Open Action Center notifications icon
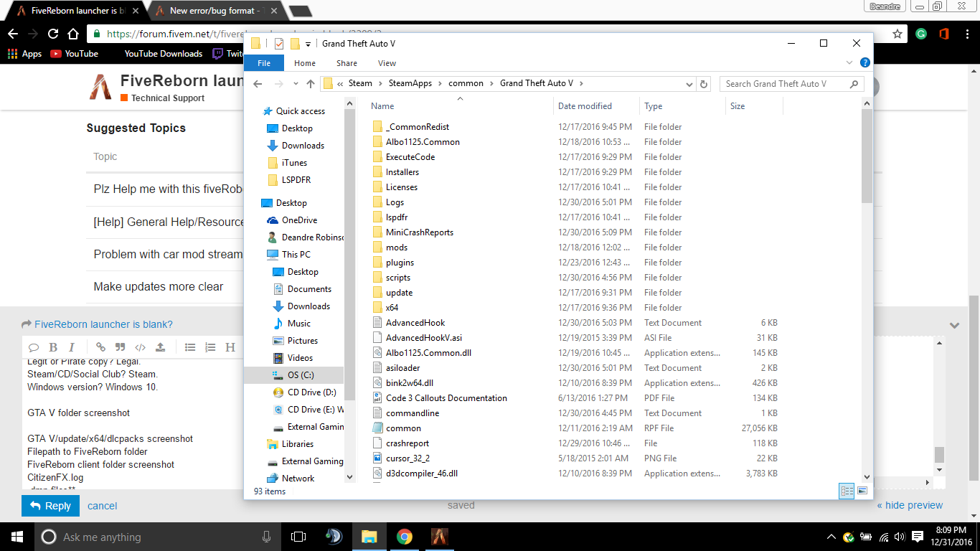Screen dimensions: 980x551 (x=917, y=537)
